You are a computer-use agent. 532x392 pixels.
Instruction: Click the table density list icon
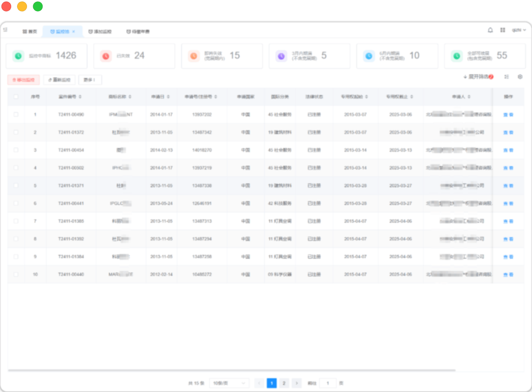click(x=507, y=77)
